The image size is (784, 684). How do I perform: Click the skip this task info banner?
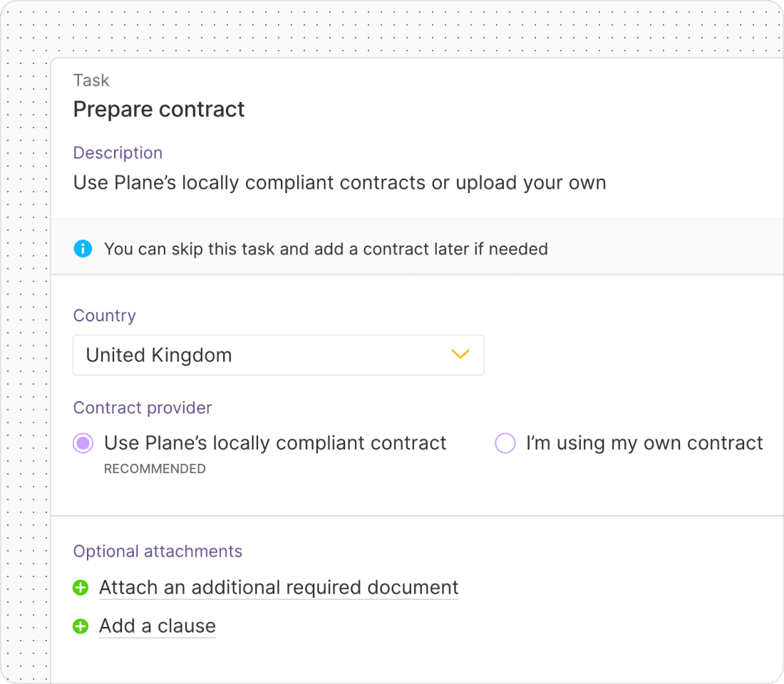[x=418, y=247]
